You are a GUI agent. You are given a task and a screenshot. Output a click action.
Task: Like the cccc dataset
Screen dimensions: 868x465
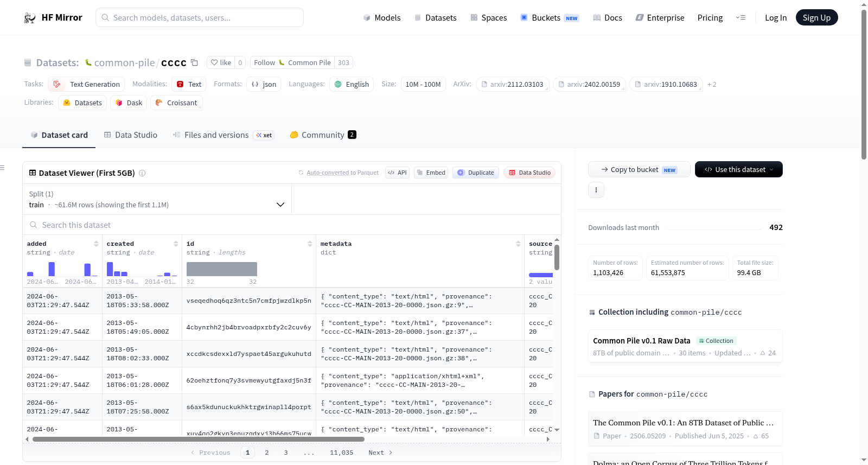[221, 62]
